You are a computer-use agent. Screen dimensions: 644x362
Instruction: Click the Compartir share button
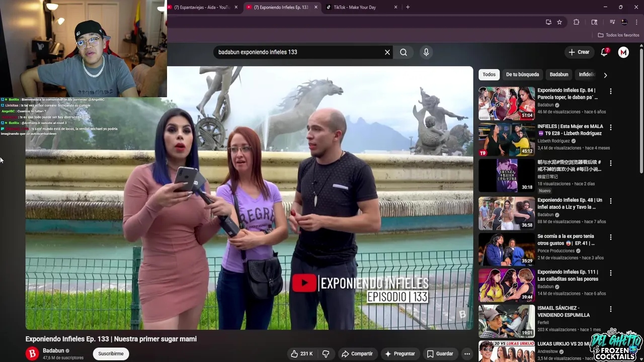tap(357, 353)
